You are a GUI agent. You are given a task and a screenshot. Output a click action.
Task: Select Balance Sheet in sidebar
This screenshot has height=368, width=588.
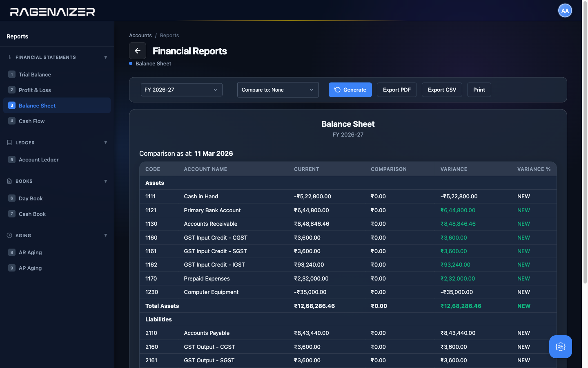(x=57, y=105)
